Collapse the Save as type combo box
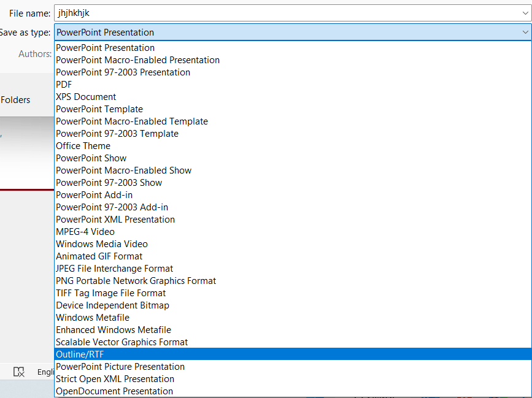The image size is (532, 398). point(525,33)
